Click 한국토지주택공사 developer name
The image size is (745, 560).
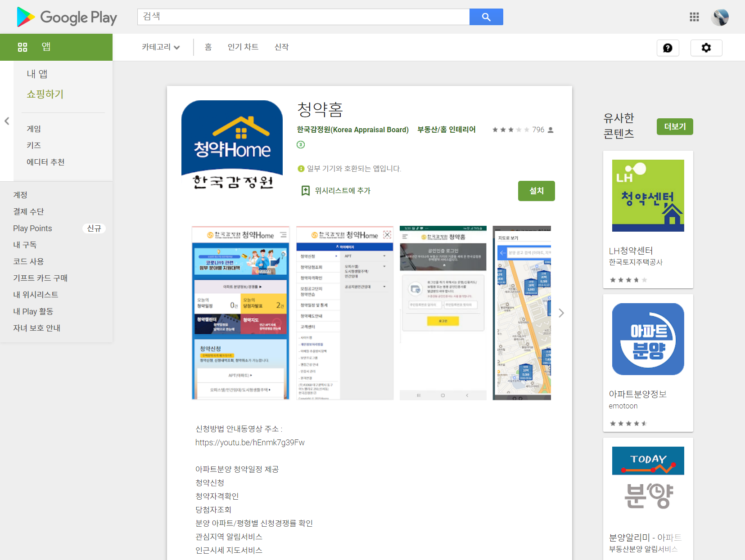[636, 262]
